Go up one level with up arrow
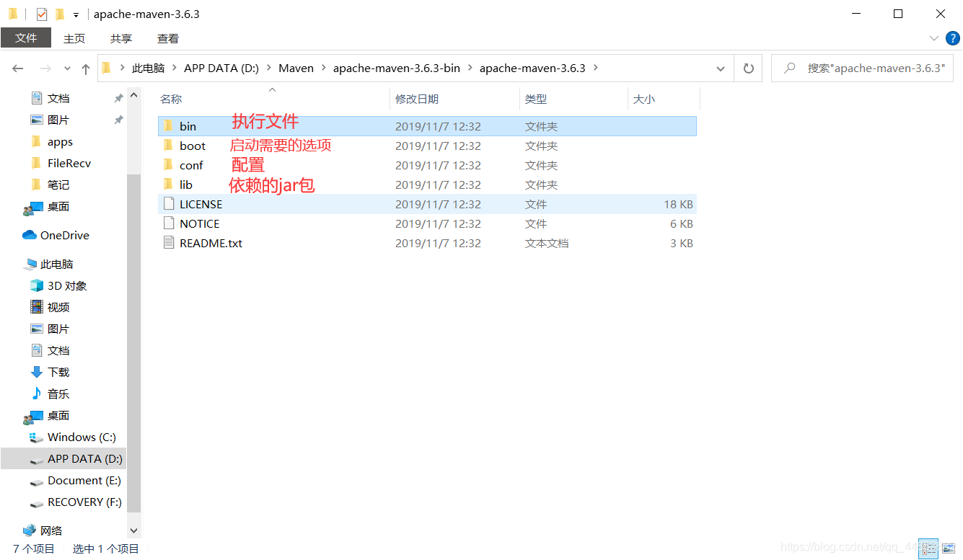 (x=86, y=68)
